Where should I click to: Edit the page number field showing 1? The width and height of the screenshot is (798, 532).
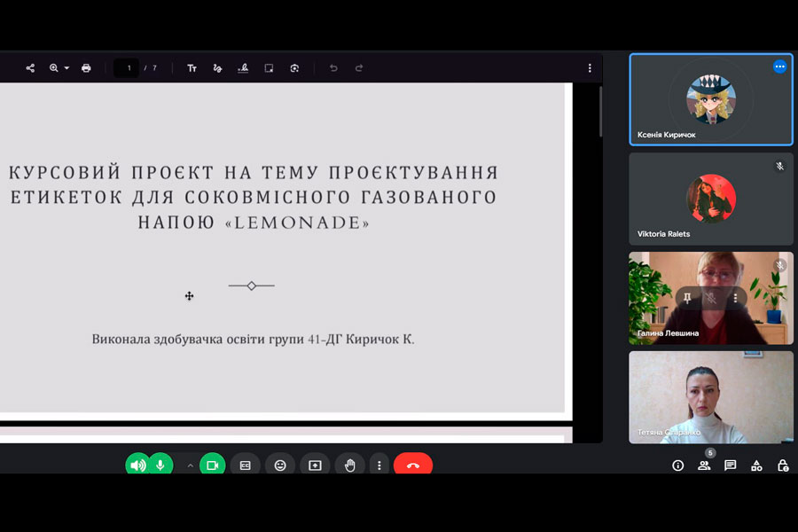127,67
